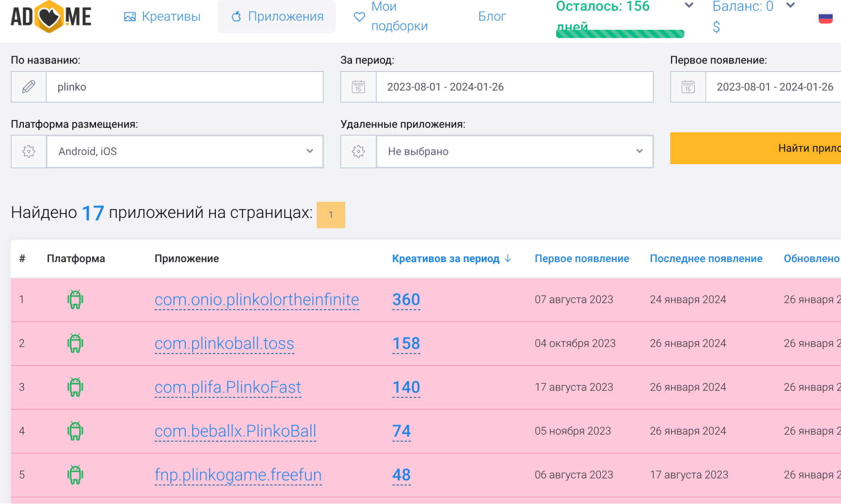Click the Креативы image icon

(x=130, y=17)
